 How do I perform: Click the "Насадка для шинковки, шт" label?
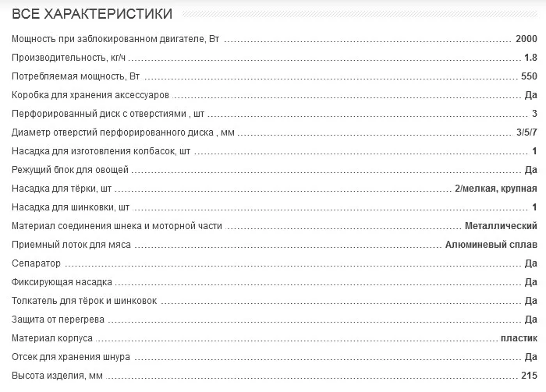[70, 207]
